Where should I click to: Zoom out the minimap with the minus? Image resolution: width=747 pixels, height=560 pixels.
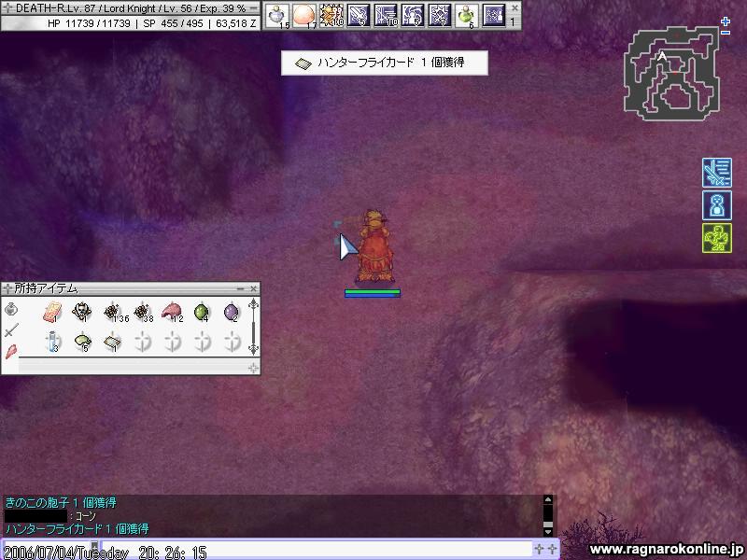726,33
